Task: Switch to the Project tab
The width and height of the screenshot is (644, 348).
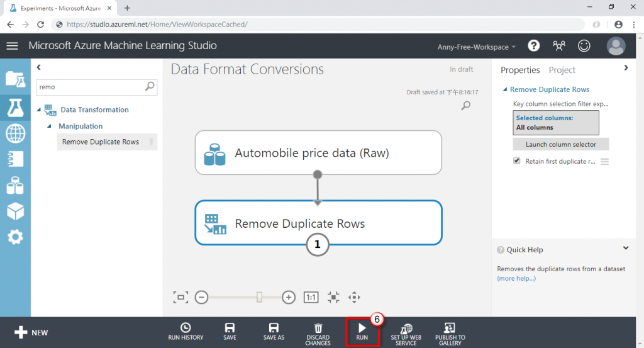Action: (562, 70)
